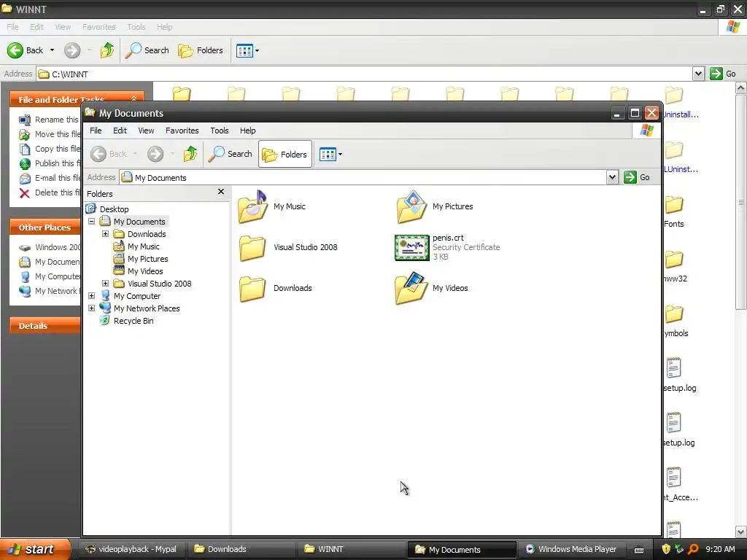The image size is (747, 560).
Task: Click the WINNT window vertical scrollbar down arrow
Action: point(741,532)
